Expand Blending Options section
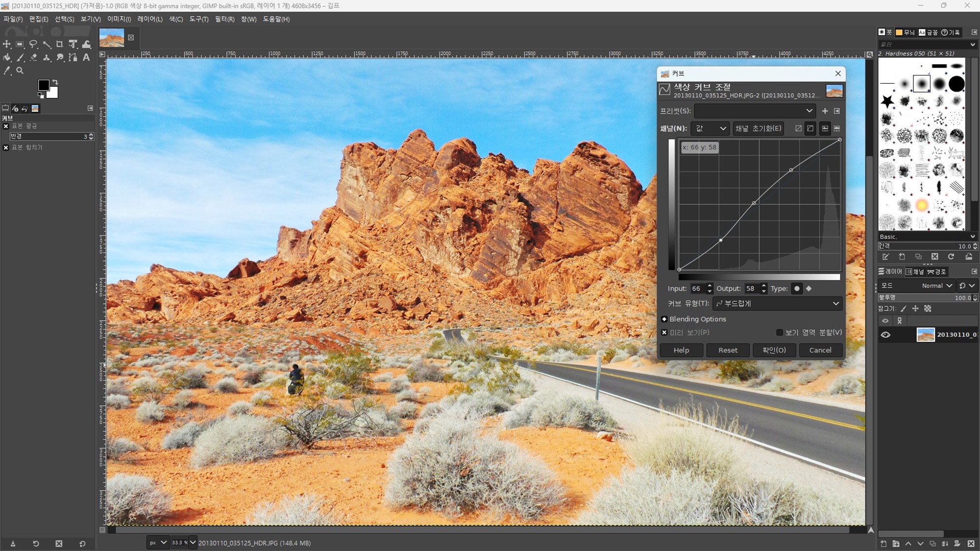980x551 pixels. coord(664,319)
